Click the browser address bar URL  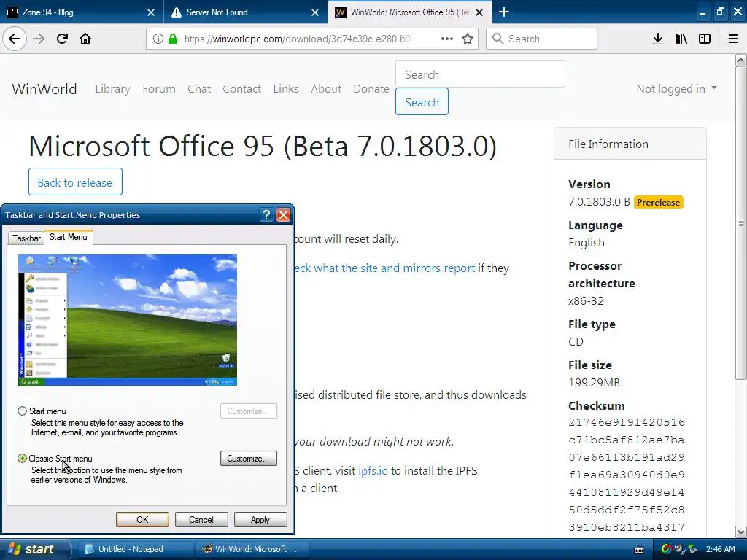(x=298, y=39)
